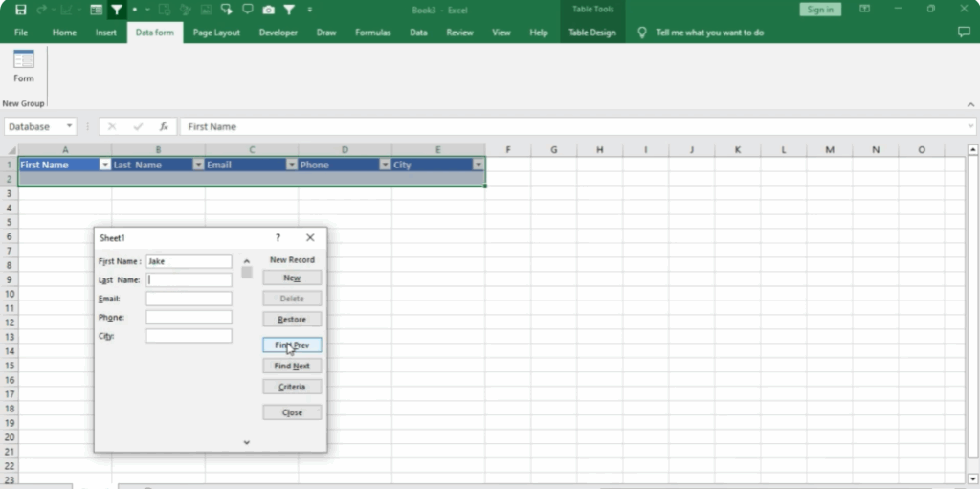Open the First Name column filter dropdown
The height and width of the screenshot is (489, 980).
(x=105, y=165)
